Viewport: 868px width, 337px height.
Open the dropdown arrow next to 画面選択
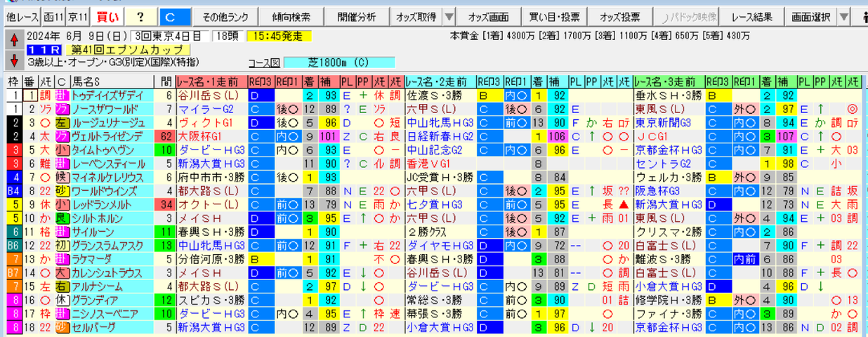843,16
